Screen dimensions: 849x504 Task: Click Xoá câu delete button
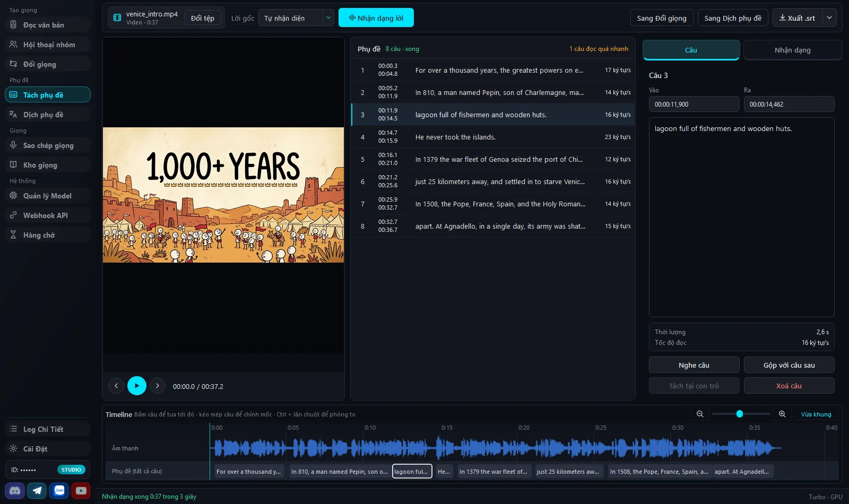tap(789, 386)
